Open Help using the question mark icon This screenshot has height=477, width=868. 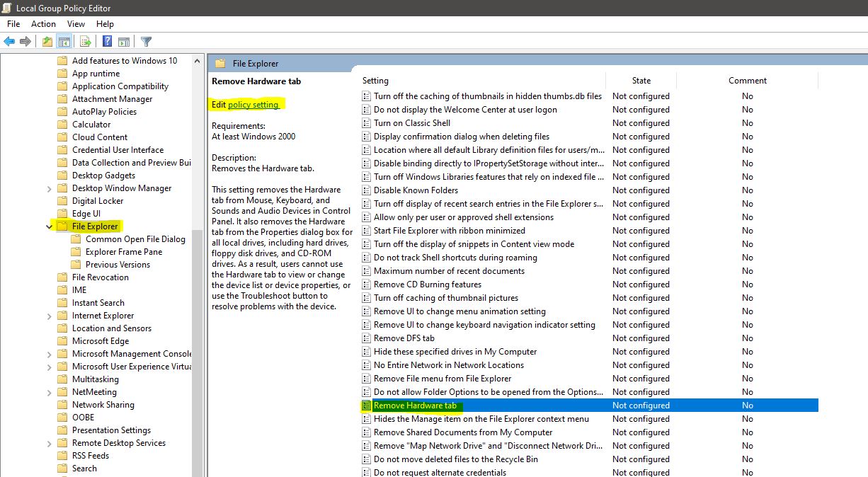(106, 41)
